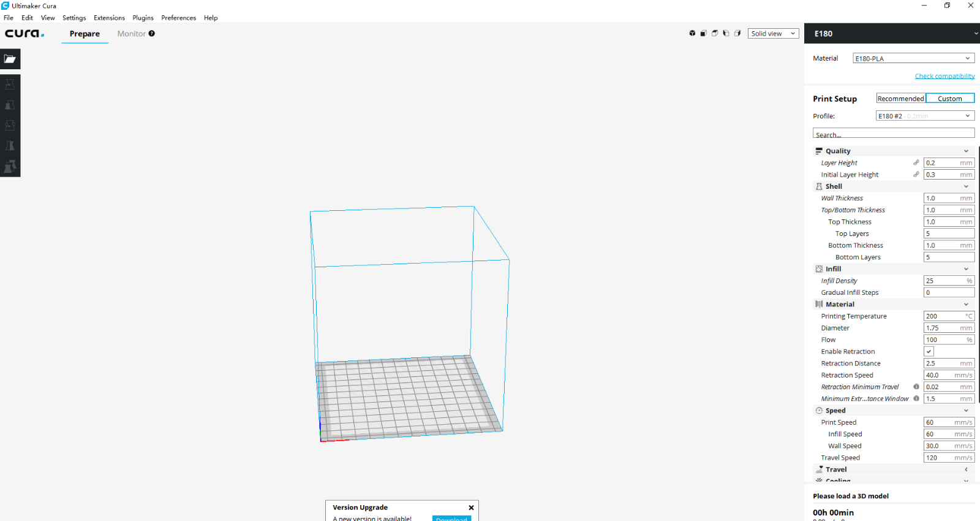Click the settings Search field
This screenshot has height=521, width=980.
[894, 133]
